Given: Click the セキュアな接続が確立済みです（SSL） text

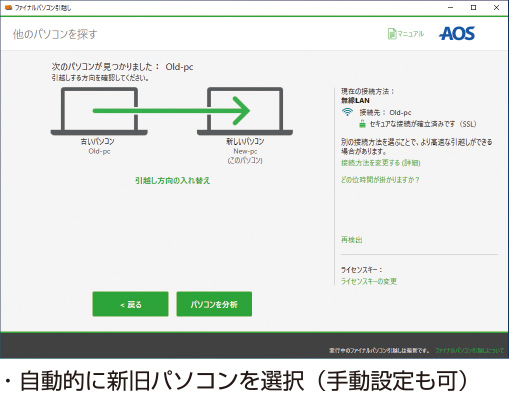Looking at the screenshot, I should pyautogui.click(x=423, y=124).
